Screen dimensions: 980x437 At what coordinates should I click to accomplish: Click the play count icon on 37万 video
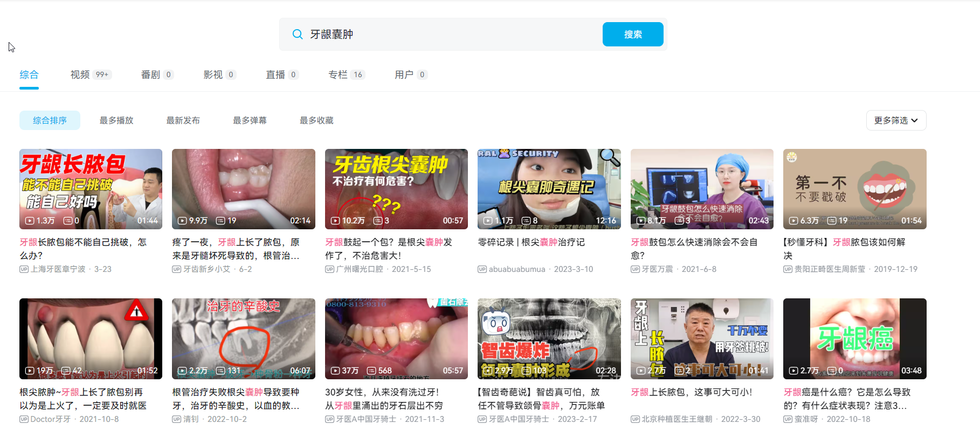click(x=335, y=371)
